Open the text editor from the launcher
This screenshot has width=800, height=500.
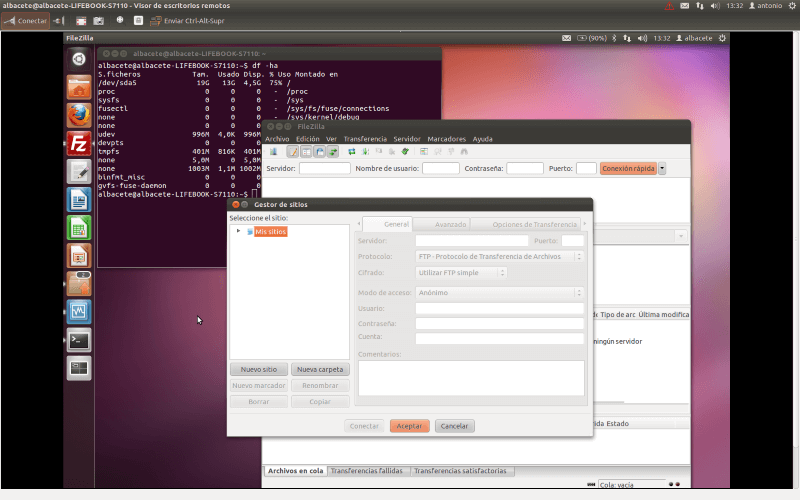click(79, 172)
